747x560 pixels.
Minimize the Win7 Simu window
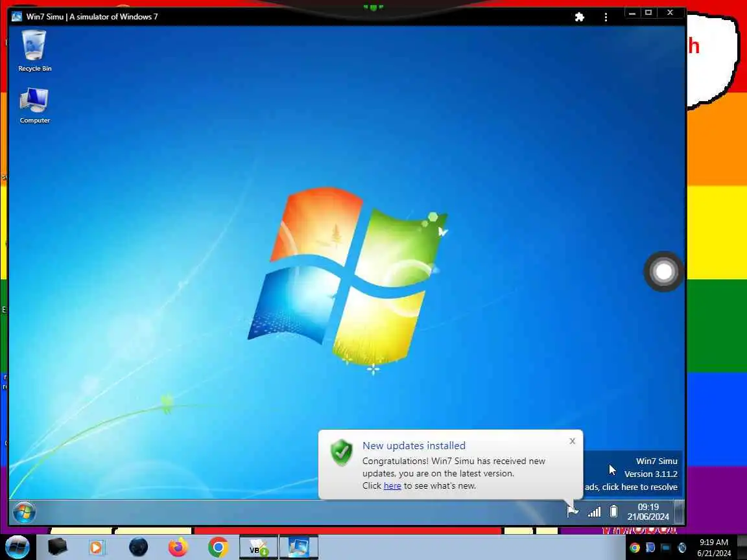pyautogui.click(x=632, y=13)
